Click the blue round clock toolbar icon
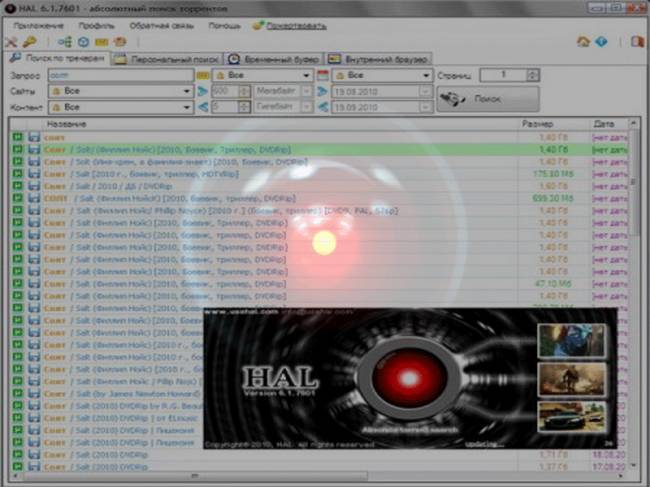650x487 pixels. 83,42
